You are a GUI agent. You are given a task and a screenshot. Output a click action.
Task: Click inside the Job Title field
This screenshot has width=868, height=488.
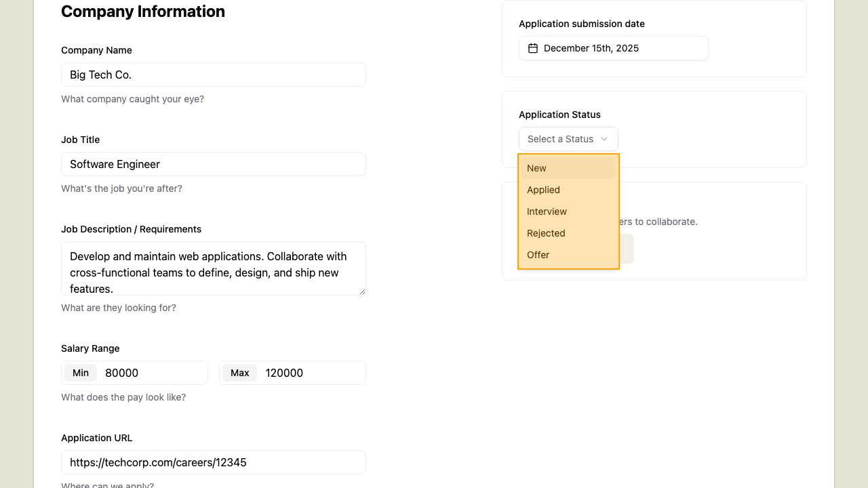coord(214,164)
